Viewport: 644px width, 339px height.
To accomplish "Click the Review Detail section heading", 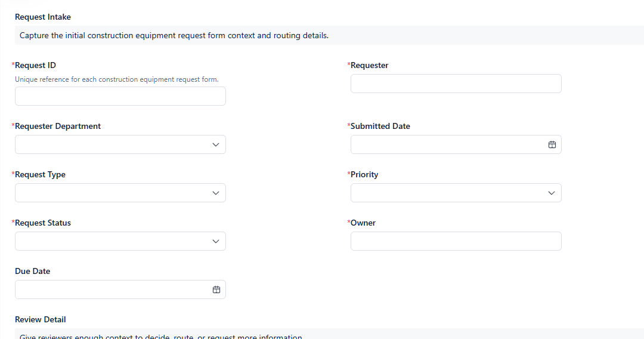I will tap(41, 319).
